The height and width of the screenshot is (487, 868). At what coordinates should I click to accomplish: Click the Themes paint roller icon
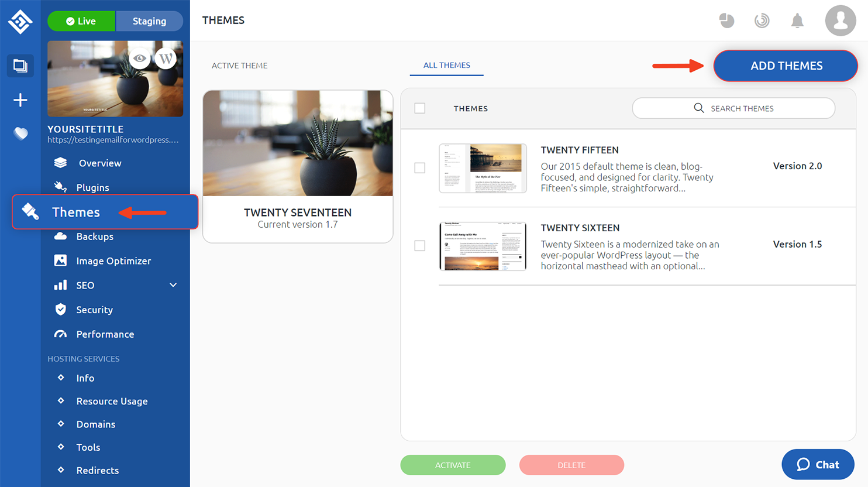point(30,211)
